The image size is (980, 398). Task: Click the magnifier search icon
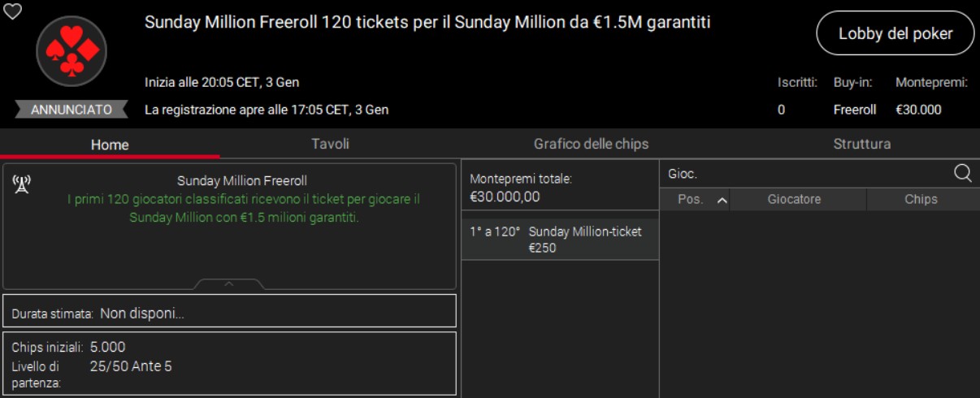click(x=962, y=174)
